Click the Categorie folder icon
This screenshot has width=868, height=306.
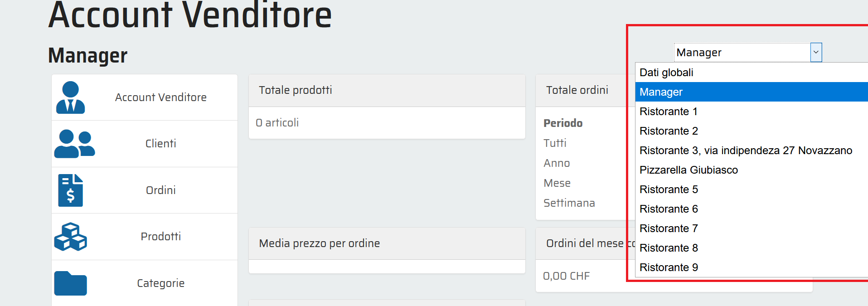pyautogui.click(x=70, y=283)
